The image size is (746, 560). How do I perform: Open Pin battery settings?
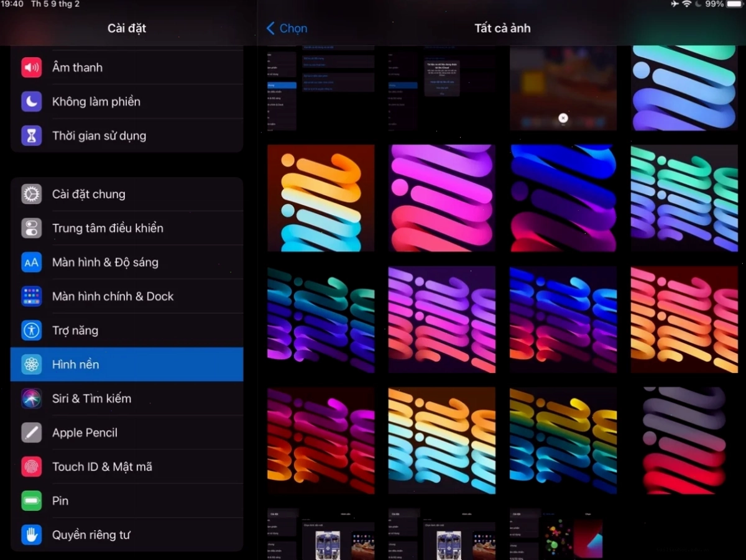pyautogui.click(x=127, y=500)
